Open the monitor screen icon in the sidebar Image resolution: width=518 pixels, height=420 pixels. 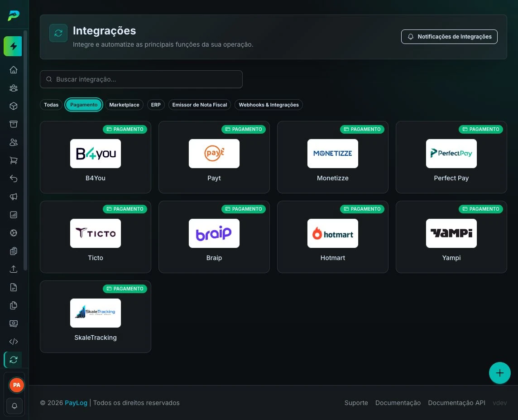tap(14, 323)
